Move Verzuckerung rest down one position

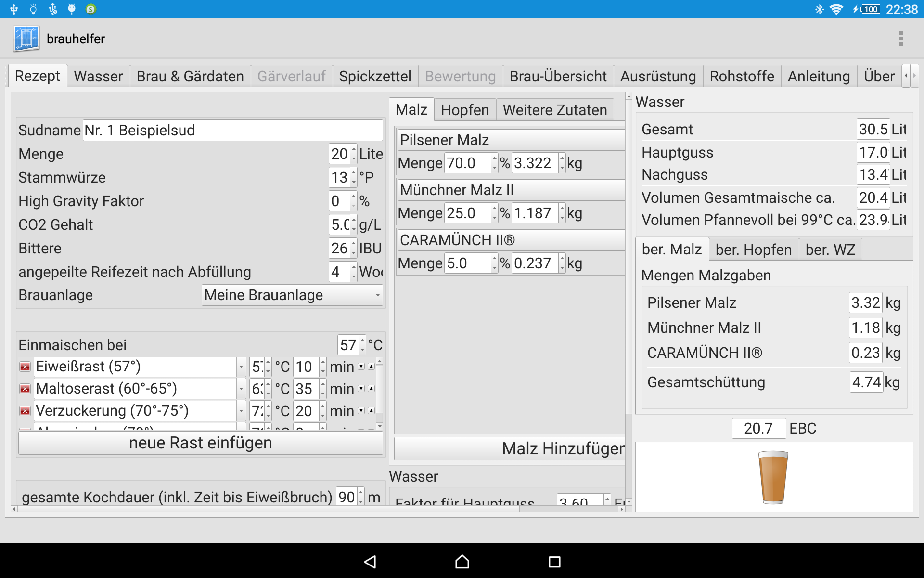(361, 411)
